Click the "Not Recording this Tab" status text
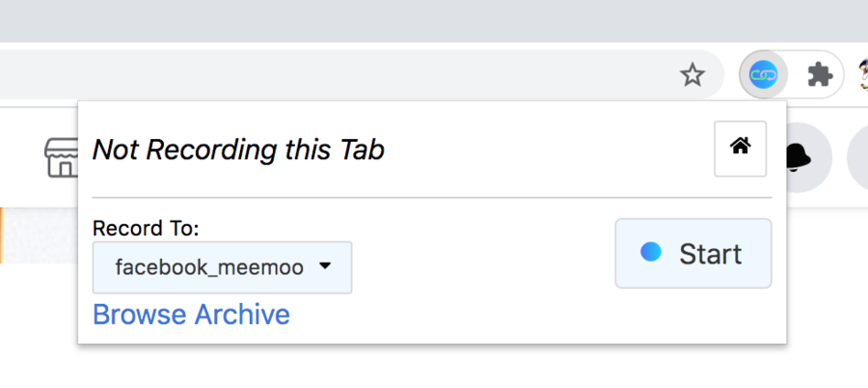 click(x=238, y=151)
